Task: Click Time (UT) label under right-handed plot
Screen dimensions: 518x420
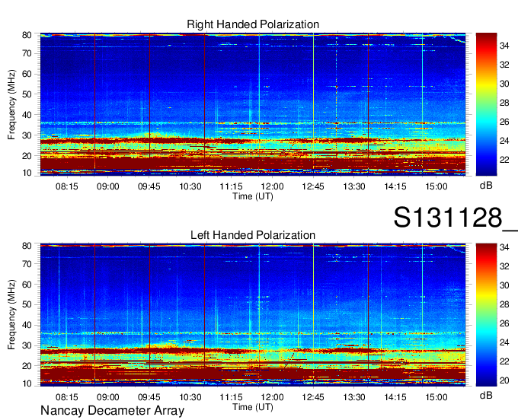Action: [x=253, y=196]
